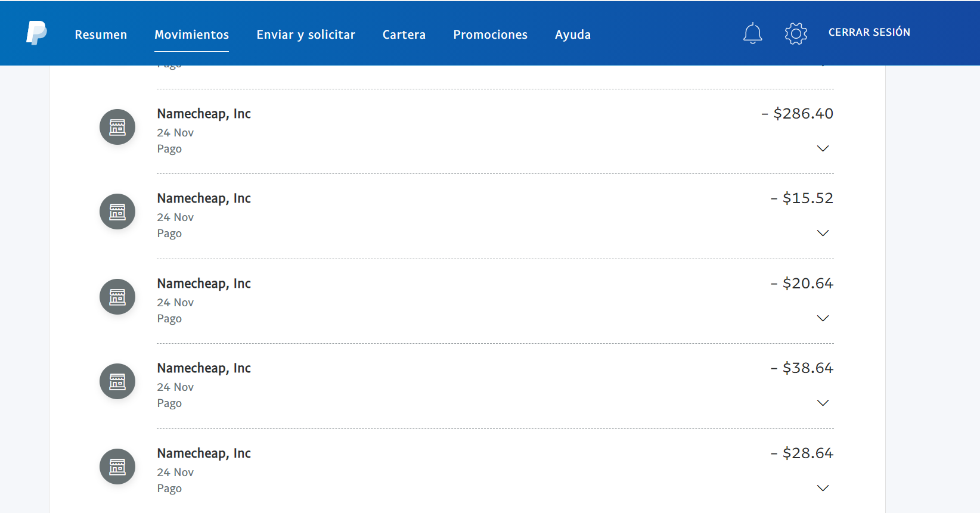Expand details of the $38.64 transaction
Image resolution: width=980 pixels, height=513 pixels.
823,403
